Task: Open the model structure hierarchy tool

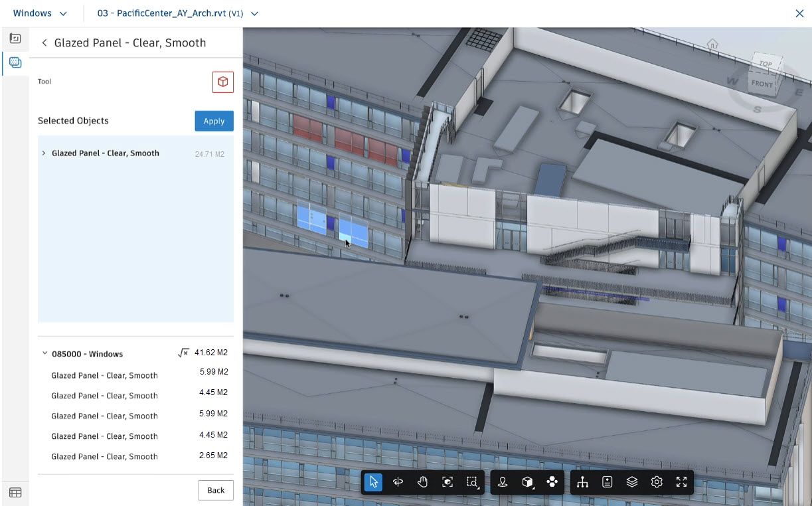Action: point(582,482)
